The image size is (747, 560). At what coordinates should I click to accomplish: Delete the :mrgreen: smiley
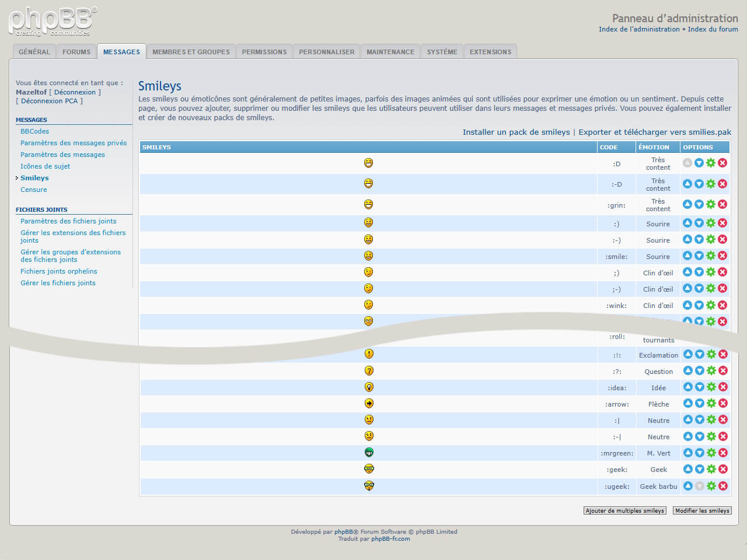coord(723,453)
